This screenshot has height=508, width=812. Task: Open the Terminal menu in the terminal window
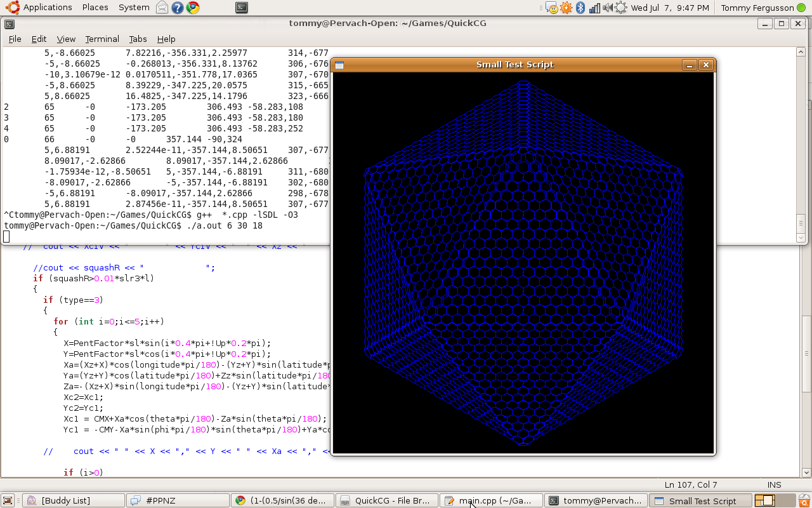tap(102, 39)
